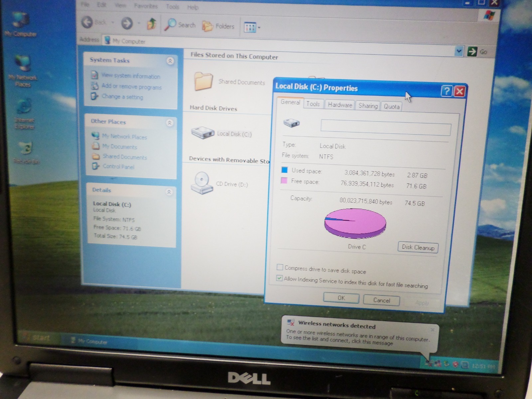
Task: Open Control Panel sidebar link
Action: pyautogui.click(x=118, y=167)
